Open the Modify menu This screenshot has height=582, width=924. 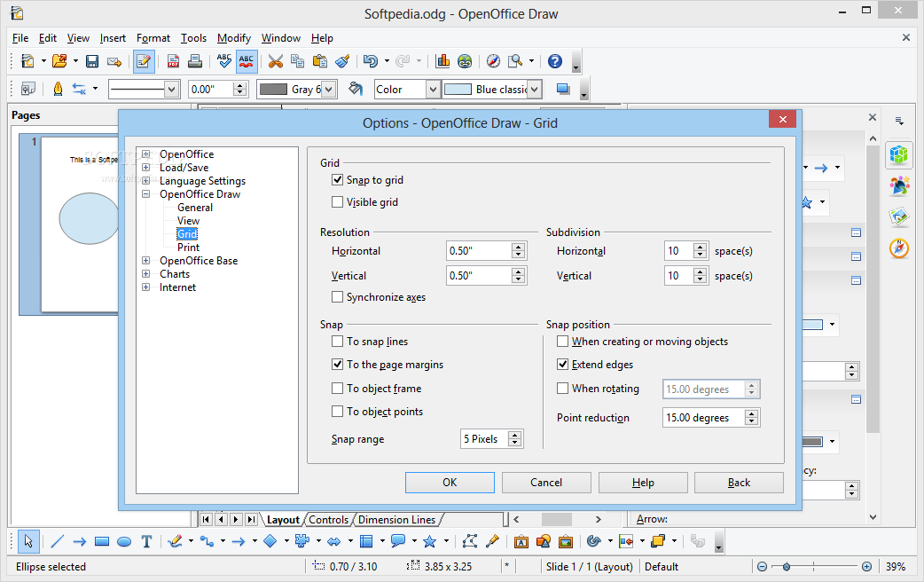click(x=234, y=38)
